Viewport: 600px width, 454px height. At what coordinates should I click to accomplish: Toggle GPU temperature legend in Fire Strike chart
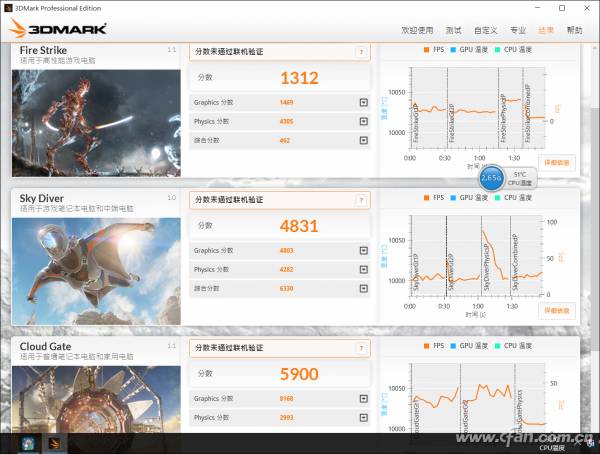[x=470, y=50]
